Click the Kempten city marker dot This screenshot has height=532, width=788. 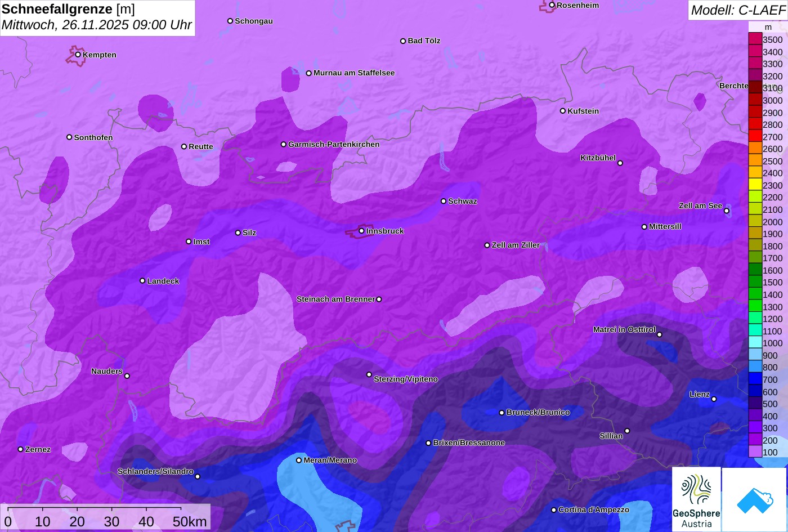pyautogui.click(x=78, y=55)
